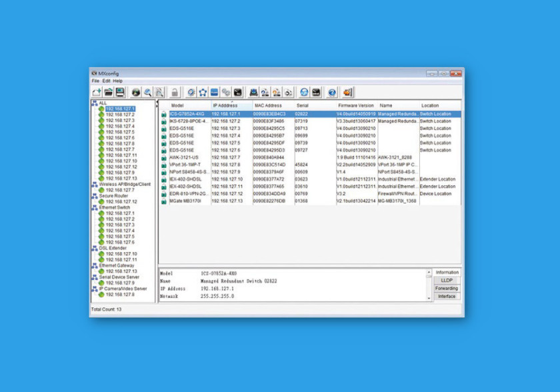Switch to the LLDP tab

point(447,280)
